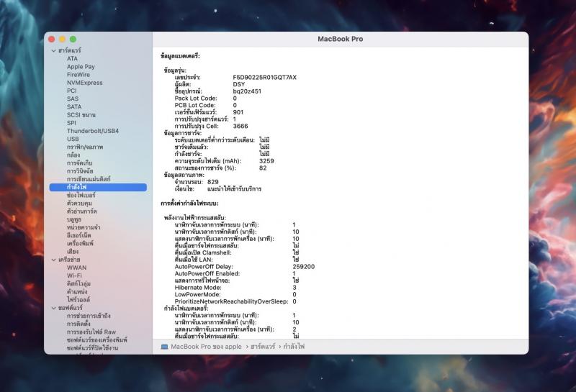Click กำลังไฟ in the path bar
Image resolution: width=576 pixels, height=392 pixels.
click(x=294, y=347)
